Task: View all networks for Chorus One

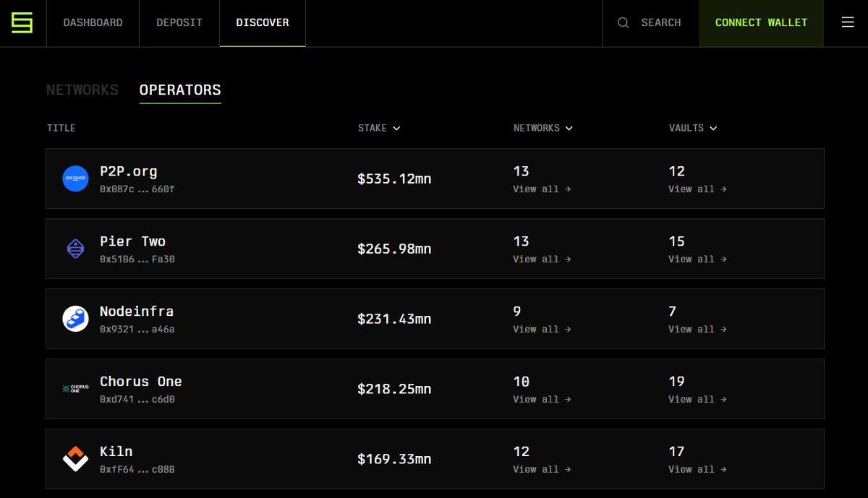Action: click(x=542, y=400)
